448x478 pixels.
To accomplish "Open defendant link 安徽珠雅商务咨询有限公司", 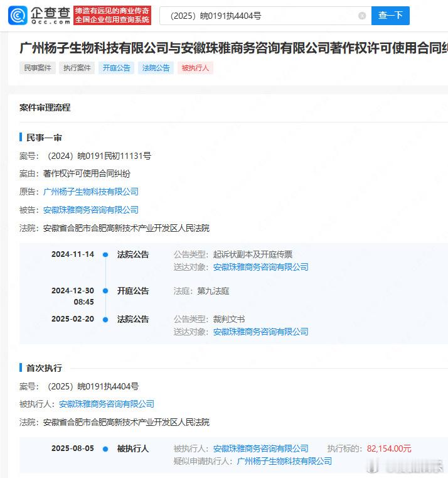I will click(91, 210).
